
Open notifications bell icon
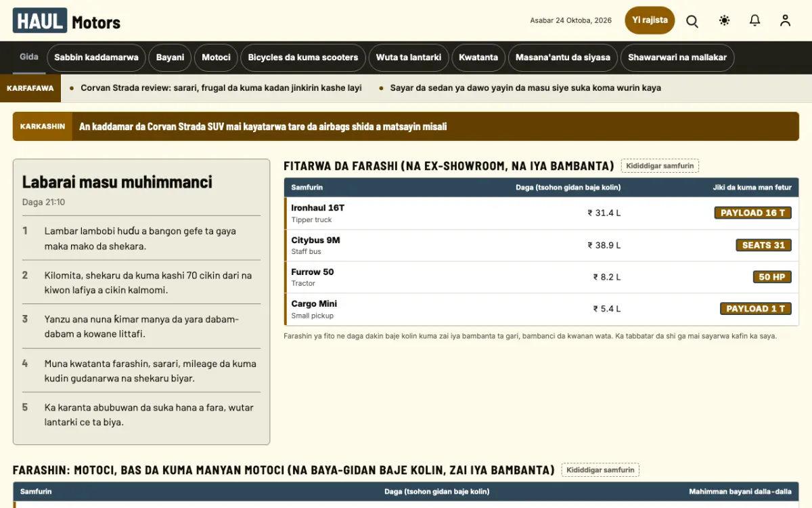pyautogui.click(x=755, y=20)
